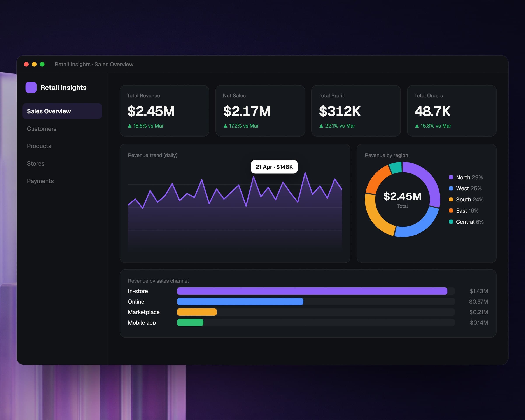Click the green maximize window button

pyautogui.click(x=42, y=64)
